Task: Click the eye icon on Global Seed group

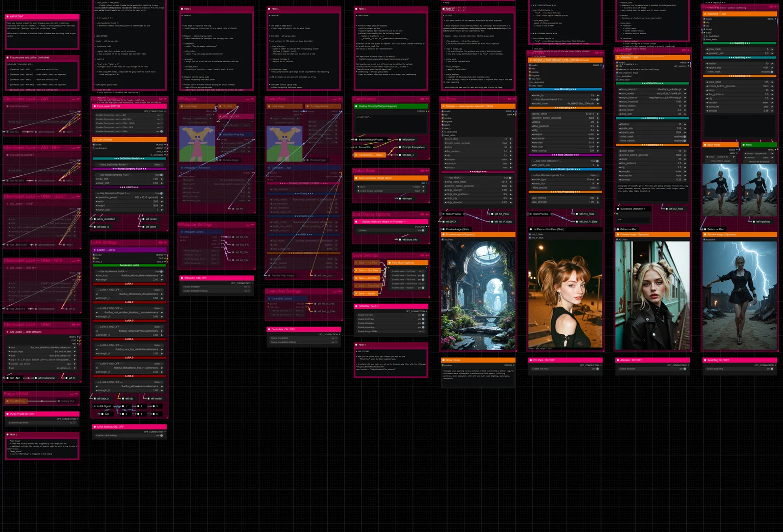Action: (422, 171)
